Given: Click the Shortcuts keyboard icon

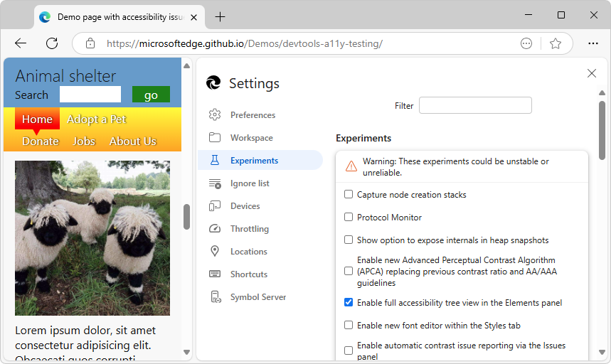Looking at the screenshot, I should [x=215, y=274].
